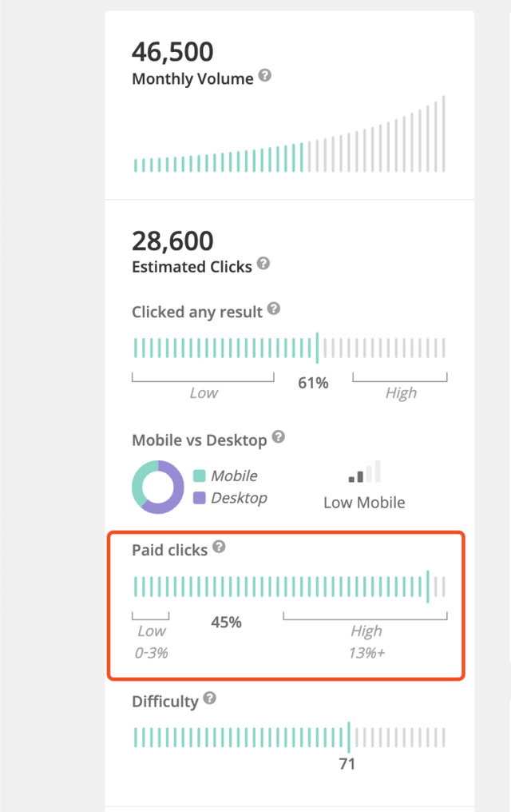Click the 45% paid clicks value

point(226,622)
